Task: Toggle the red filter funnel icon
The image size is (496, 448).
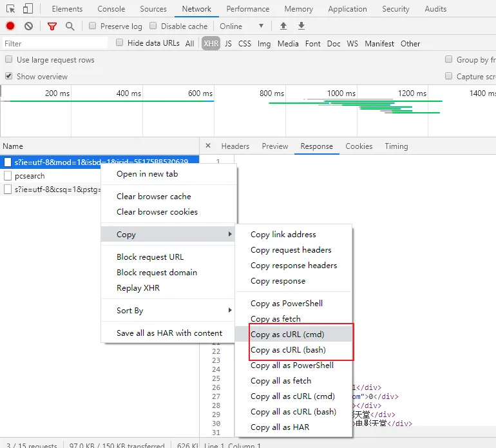Action: 52,26
